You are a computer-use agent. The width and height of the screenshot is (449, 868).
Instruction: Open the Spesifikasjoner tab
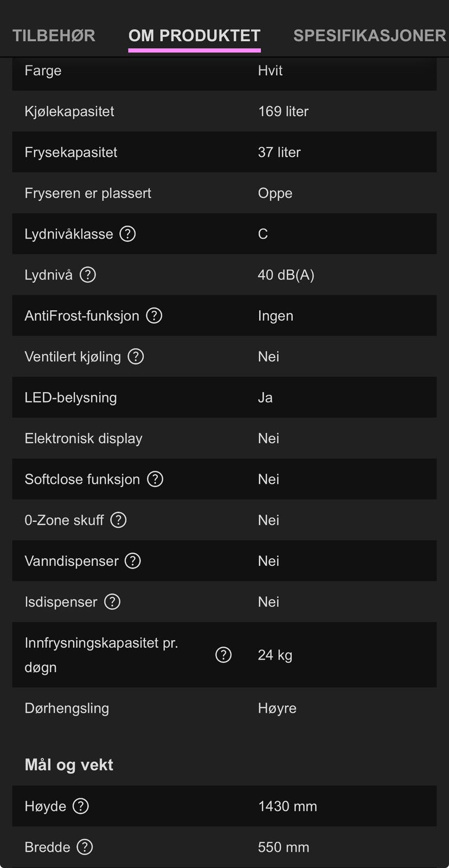coord(369,36)
